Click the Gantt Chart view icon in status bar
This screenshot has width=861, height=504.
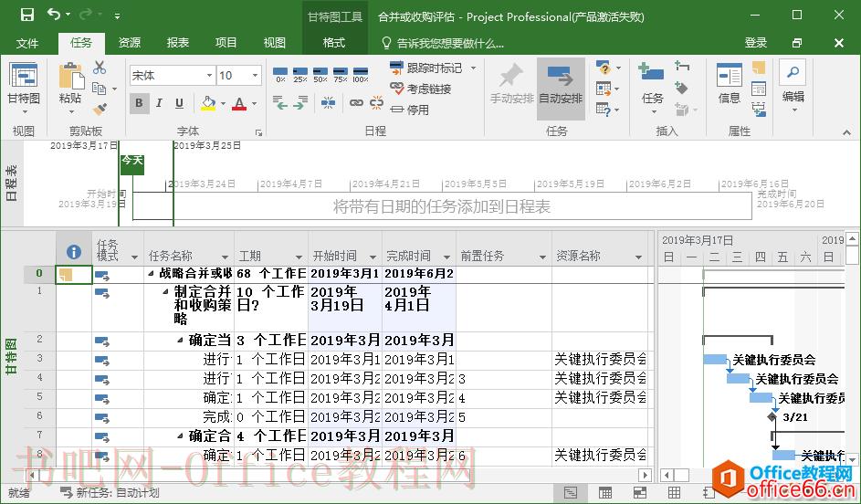[x=571, y=492]
